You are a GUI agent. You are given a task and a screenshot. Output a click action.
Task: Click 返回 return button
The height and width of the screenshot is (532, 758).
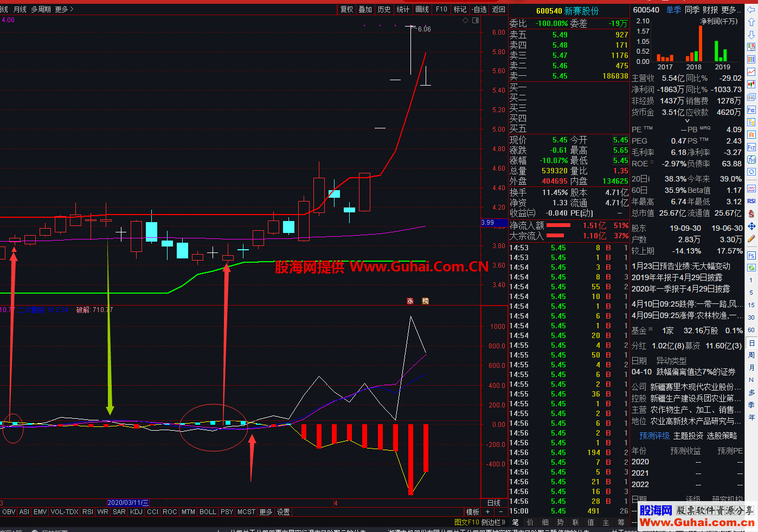pyautogui.click(x=499, y=9)
